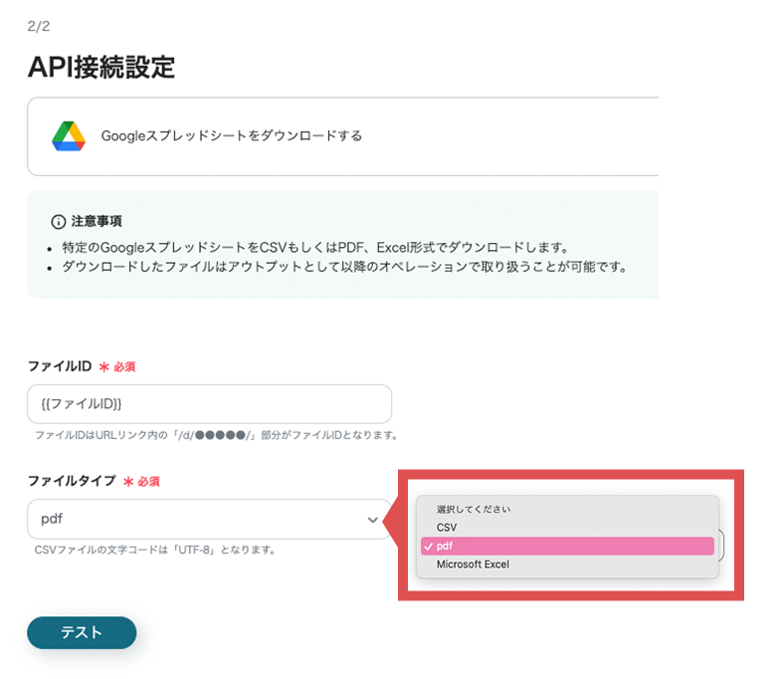Click the info icon beside 注意事項
784x679 pixels.
click(x=58, y=221)
